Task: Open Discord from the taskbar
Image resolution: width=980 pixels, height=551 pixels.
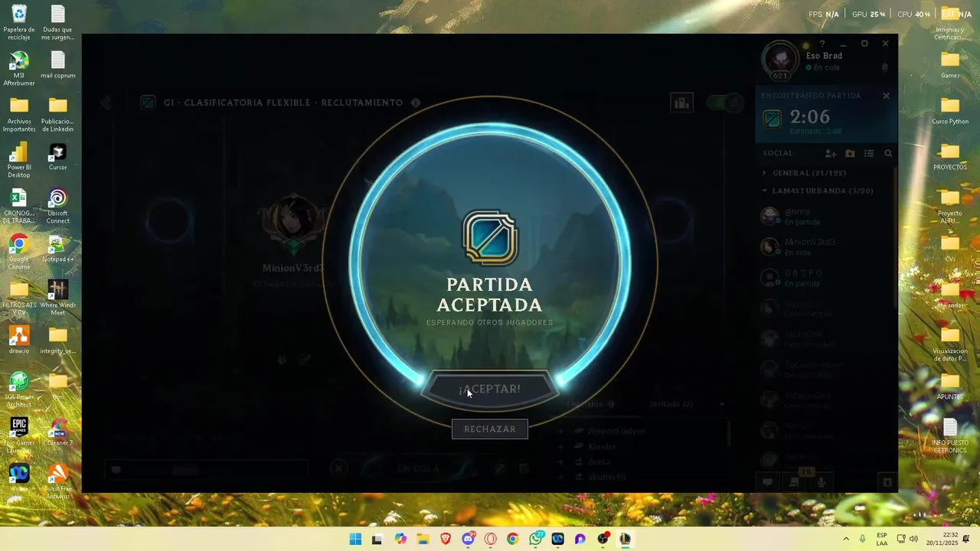Action: pyautogui.click(x=468, y=540)
